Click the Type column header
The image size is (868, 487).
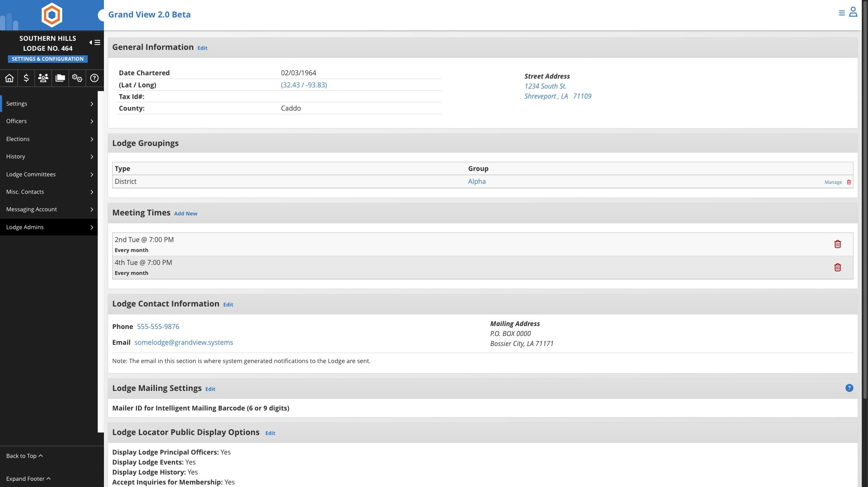point(122,168)
